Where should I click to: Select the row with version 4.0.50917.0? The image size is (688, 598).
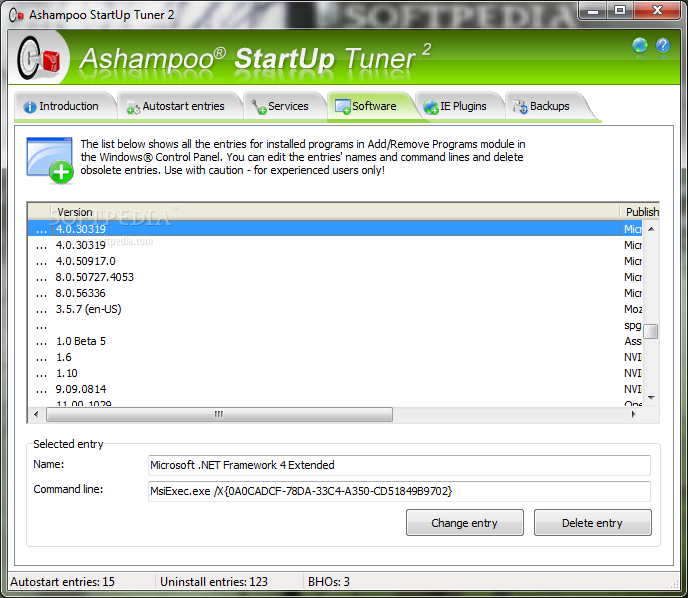pyautogui.click(x=335, y=261)
